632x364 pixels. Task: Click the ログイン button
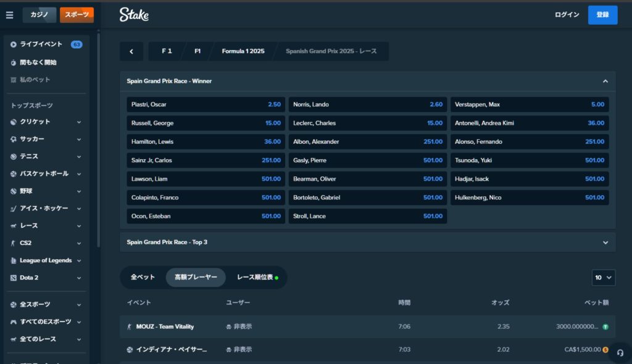567,15
